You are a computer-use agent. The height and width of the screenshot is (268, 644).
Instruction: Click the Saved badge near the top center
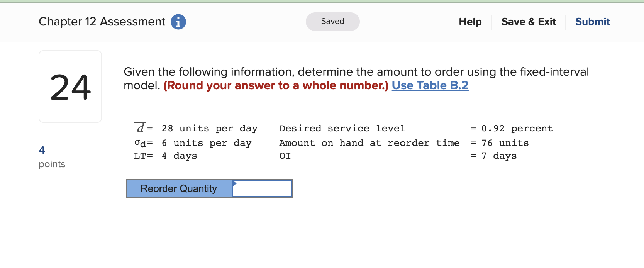(x=332, y=22)
